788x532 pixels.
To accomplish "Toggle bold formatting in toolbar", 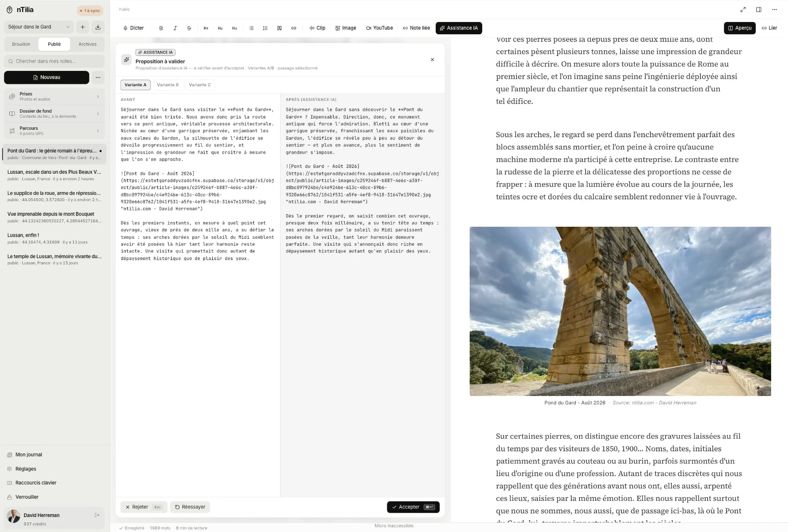I will 161,28.
